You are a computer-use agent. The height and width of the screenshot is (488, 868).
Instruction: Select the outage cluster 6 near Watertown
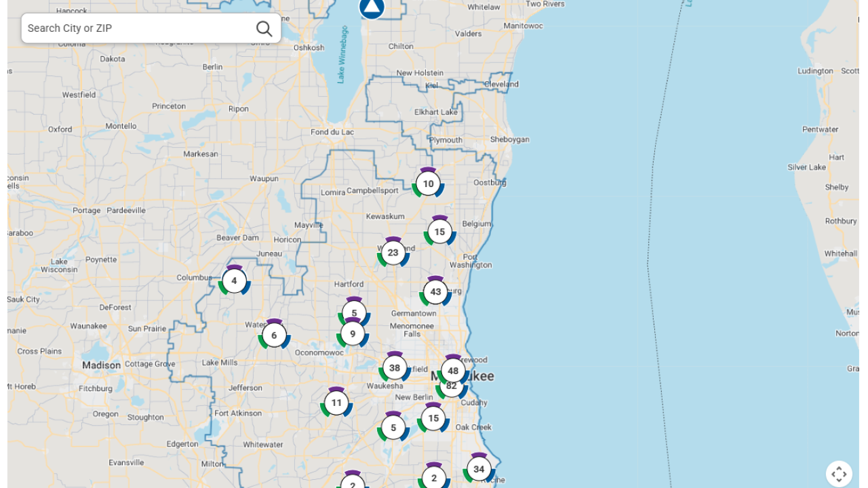[x=274, y=334]
